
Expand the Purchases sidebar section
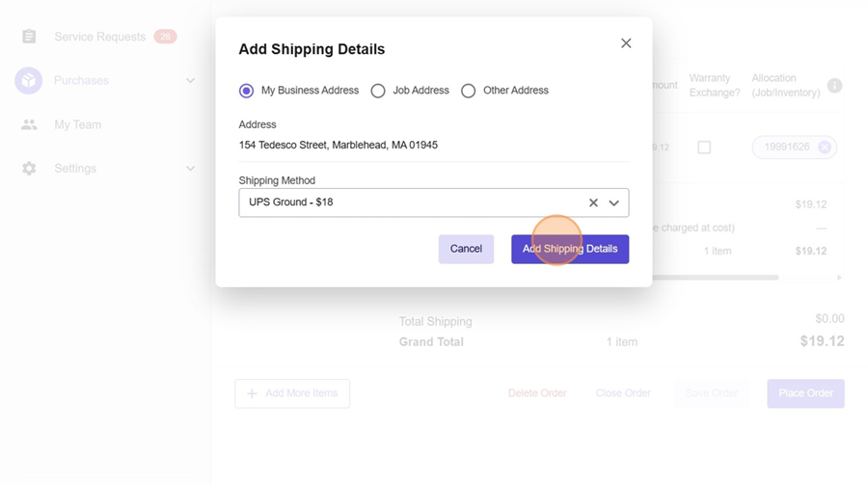pos(190,81)
